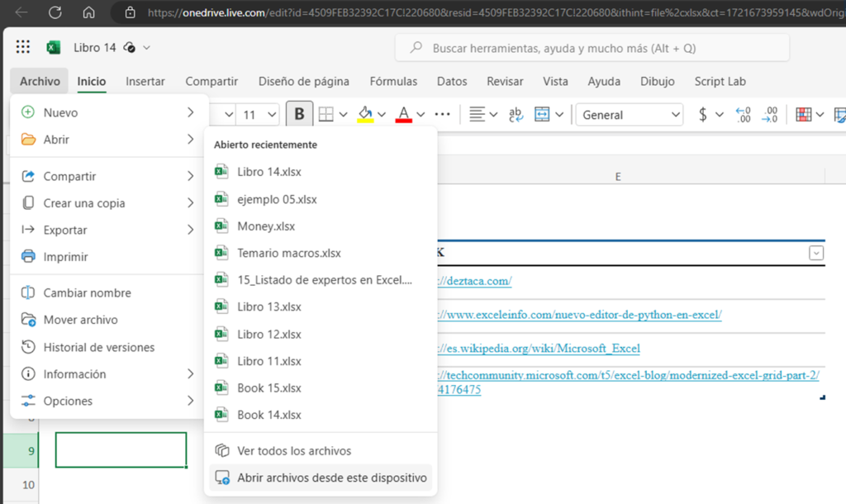Open recent file Libro 14.xlsx

click(x=321, y=172)
